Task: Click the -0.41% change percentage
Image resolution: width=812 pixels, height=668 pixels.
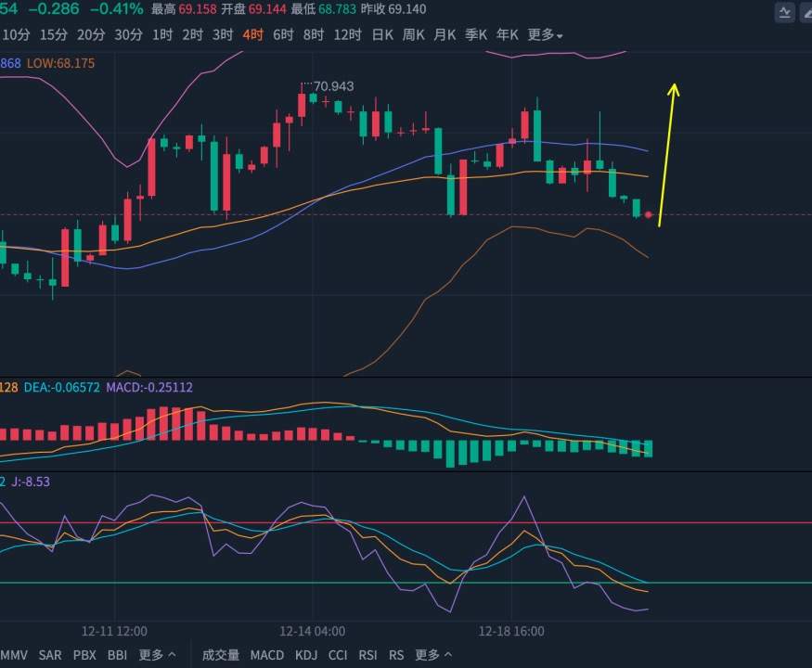Action: click(117, 8)
